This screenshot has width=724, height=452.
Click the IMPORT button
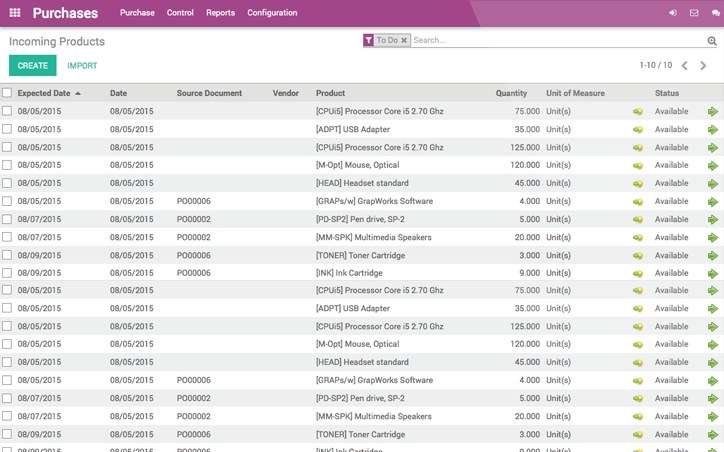point(82,65)
